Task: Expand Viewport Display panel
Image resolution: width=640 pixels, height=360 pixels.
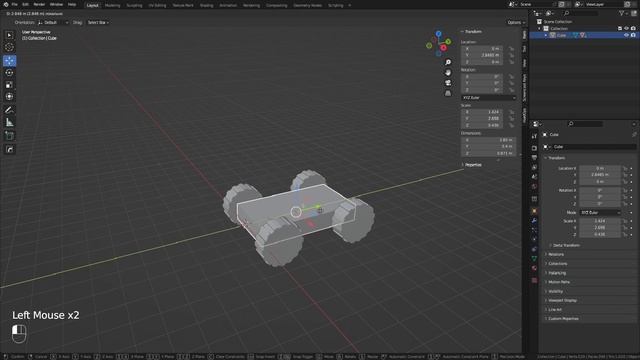Action: click(562, 300)
